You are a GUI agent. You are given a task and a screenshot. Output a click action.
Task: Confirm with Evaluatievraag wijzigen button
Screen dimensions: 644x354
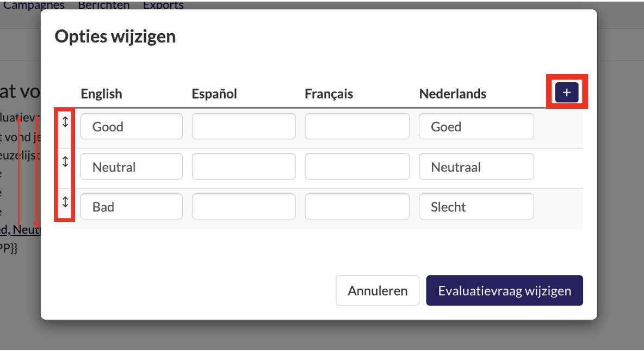point(504,290)
